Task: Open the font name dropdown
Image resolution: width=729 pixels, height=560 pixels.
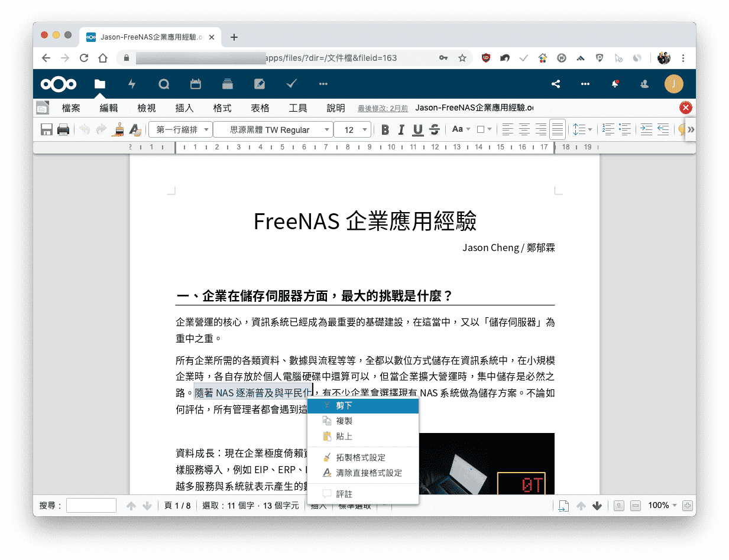Action: click(273, 129)
